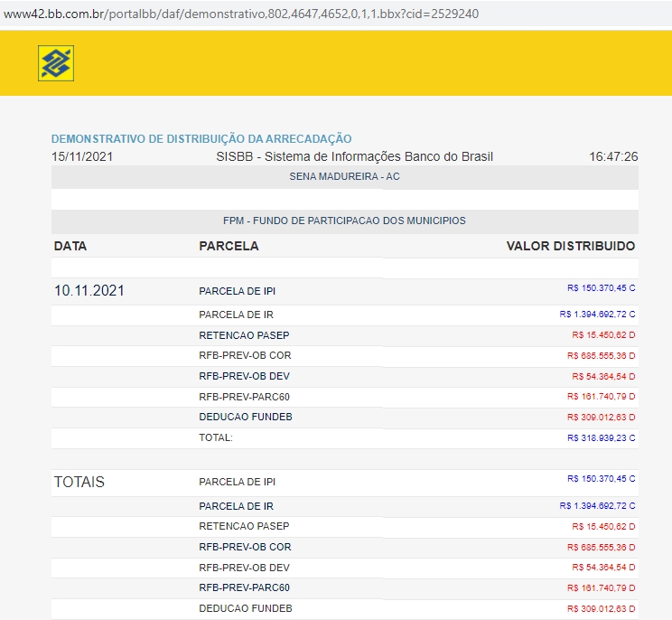Click the PARCELA column header
This screenshot has height=620, width=672.
tap(229, 246)
